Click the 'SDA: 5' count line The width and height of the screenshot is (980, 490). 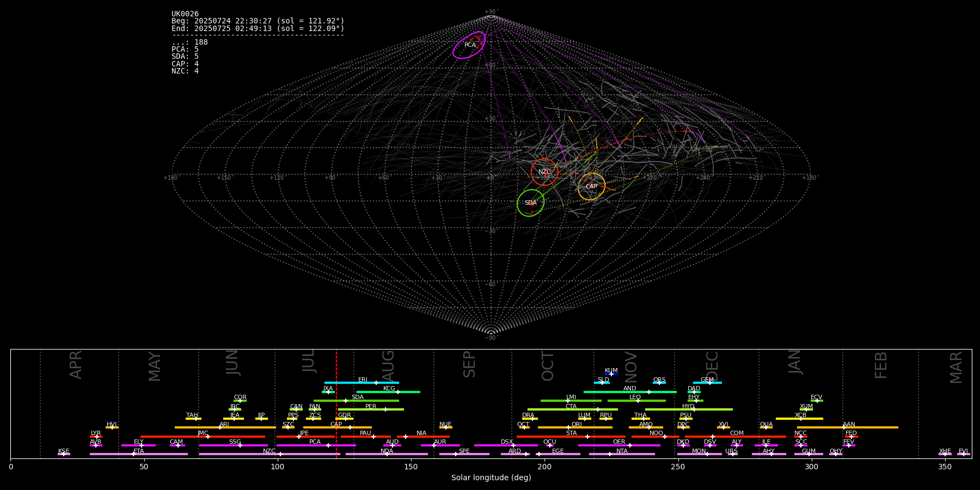pos(185,57)
